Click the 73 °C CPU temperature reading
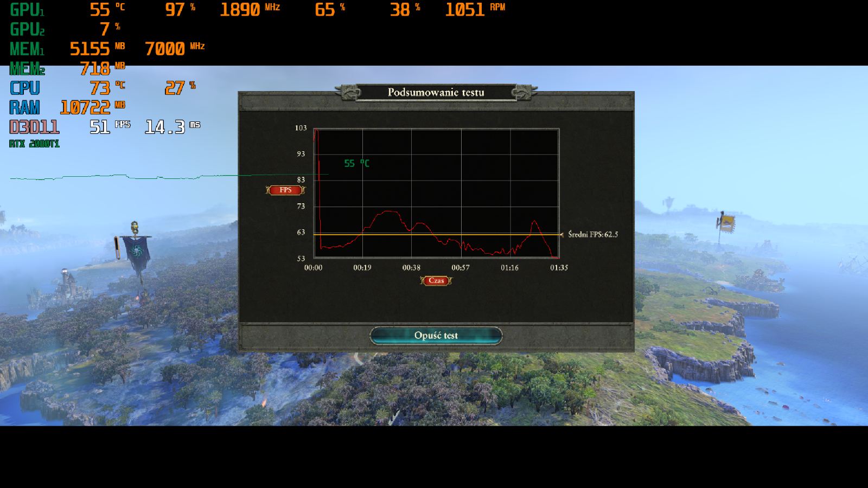Viewport: 868px width, 488px height. [x=107, y=88]
